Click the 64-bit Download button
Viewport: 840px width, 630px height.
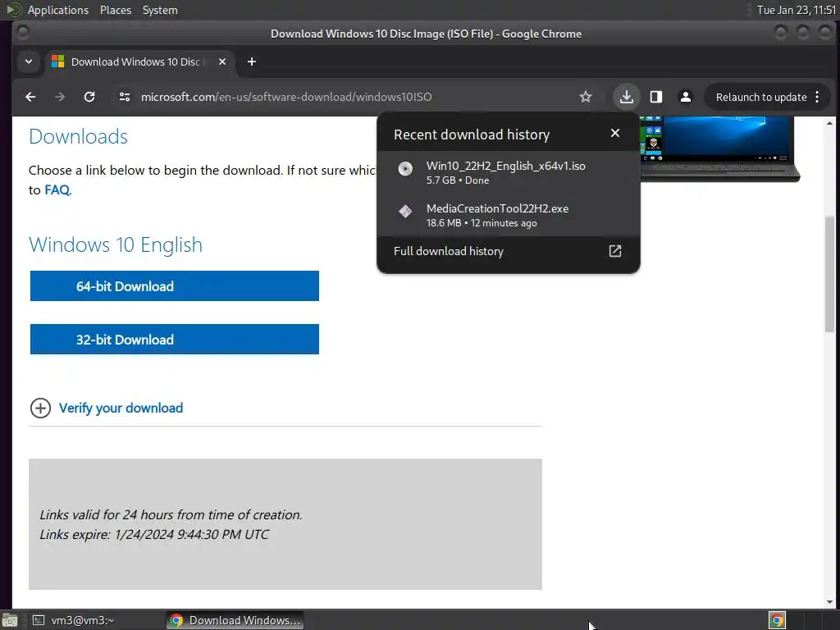[x=175, y=286]
